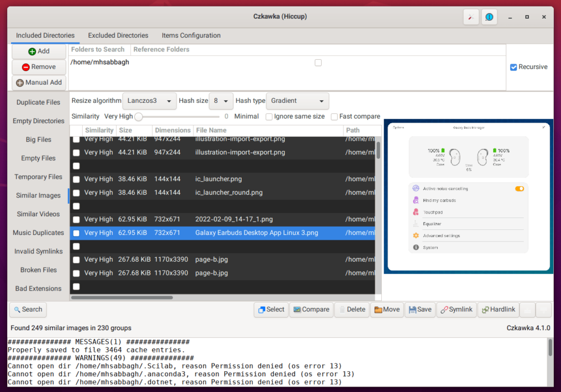Screen dimensions: 561x392
Task: Select Similar Videos in the sidebar
Action: tap(38, 214)
